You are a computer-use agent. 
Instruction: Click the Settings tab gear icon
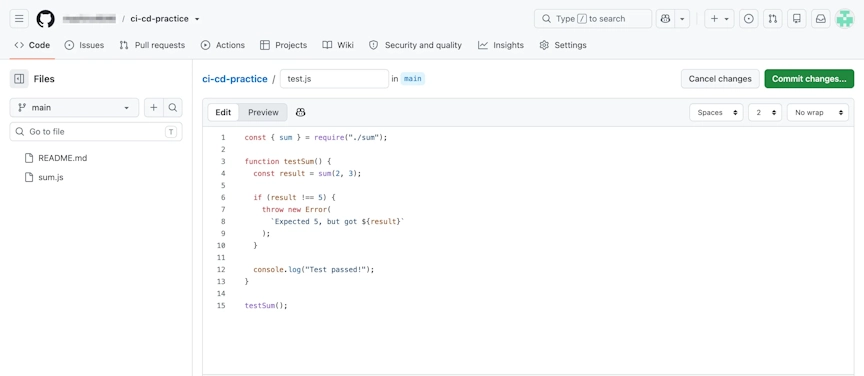(x=544, y=45)
